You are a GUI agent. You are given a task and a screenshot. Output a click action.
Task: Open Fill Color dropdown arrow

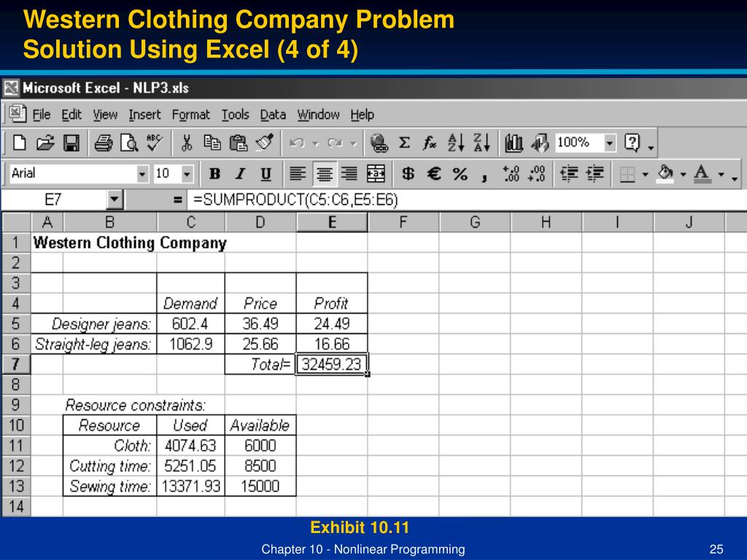click(683, 174)
